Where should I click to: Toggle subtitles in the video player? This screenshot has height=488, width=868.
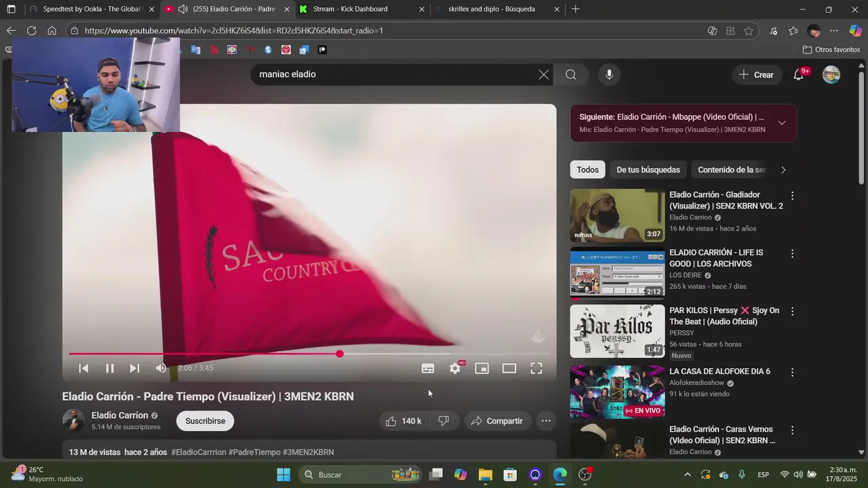(x=428, y=368)
